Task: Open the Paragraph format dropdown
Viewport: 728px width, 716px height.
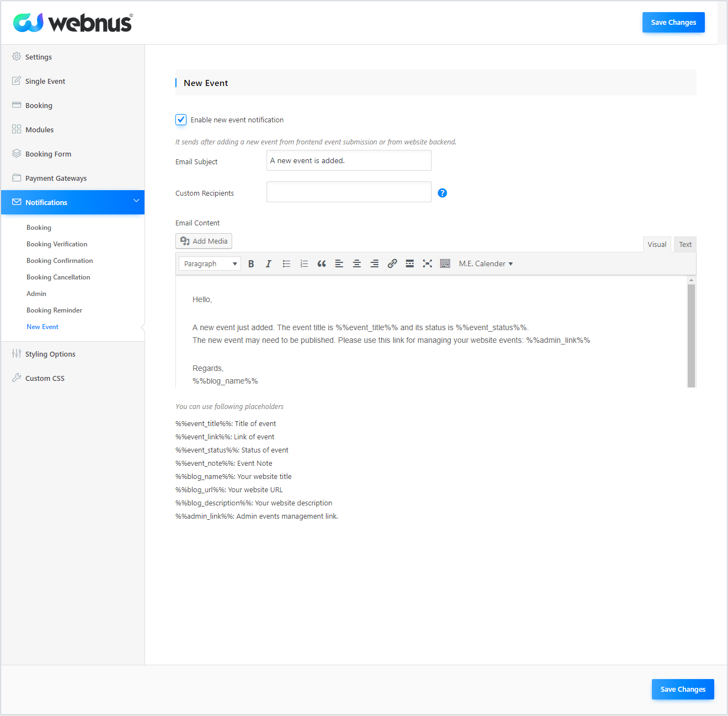Action: click(210, 264)
